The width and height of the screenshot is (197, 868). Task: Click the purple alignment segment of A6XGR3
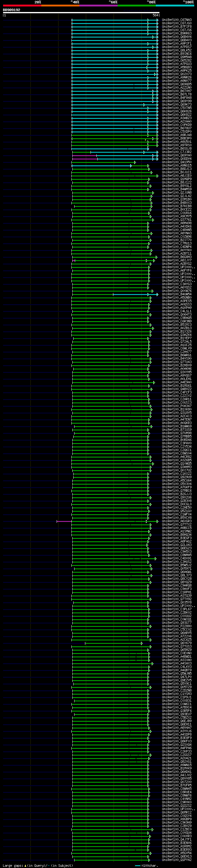click(64, 521)
